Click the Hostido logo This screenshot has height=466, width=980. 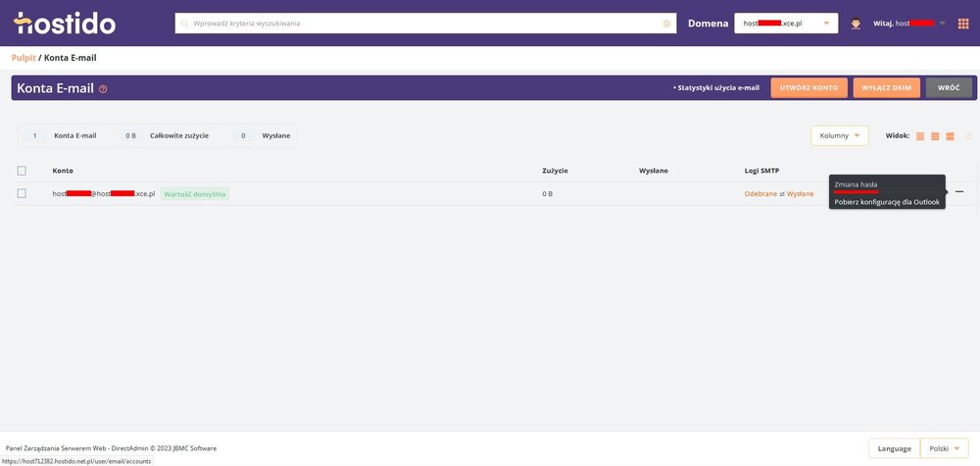pyautogui.click(x=65, y=23)
